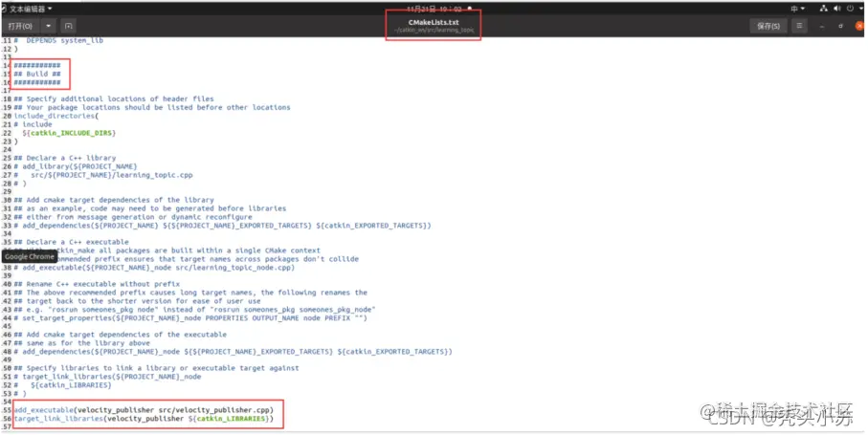The width and height of the screenshot is (868, 435).
Task: Click the '# target_link_libraries(${PROJECT_NAME}_node' line
Action: (x=107, y=377)
